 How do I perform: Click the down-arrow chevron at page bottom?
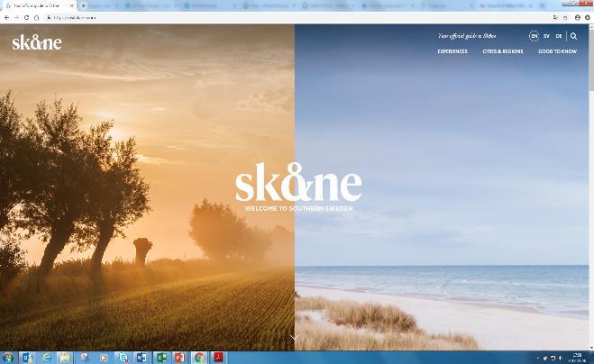[x=295, y=337]
